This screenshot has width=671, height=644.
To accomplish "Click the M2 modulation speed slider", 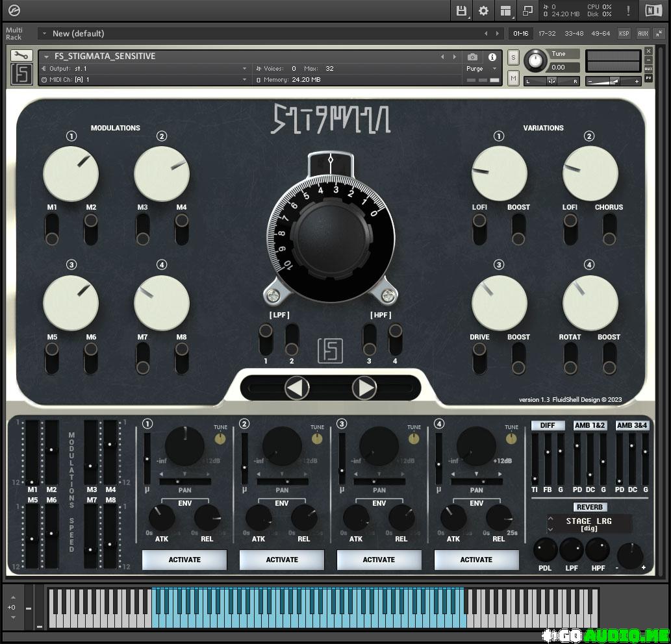I will coord(52,452).
